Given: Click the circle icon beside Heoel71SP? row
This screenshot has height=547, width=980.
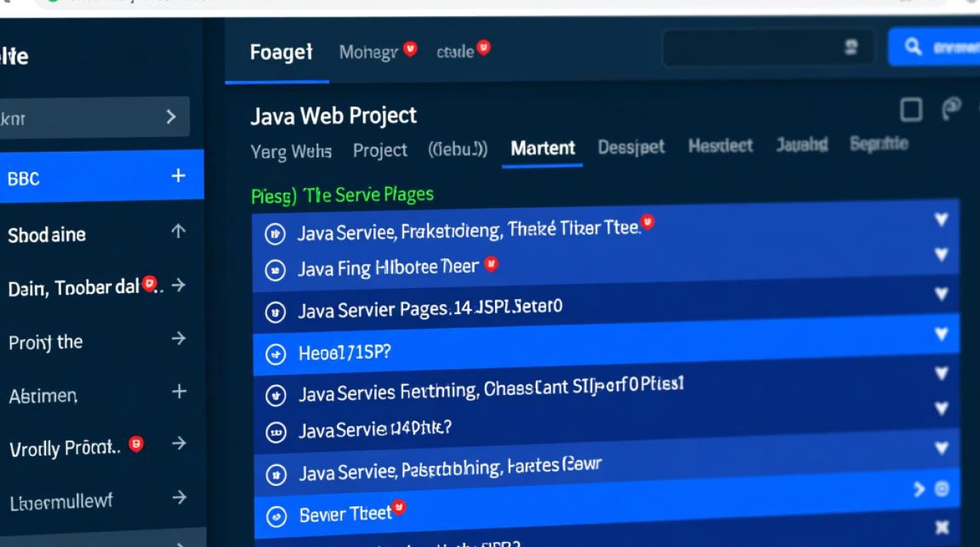Looking at the screenshot, I should (276, 355).
